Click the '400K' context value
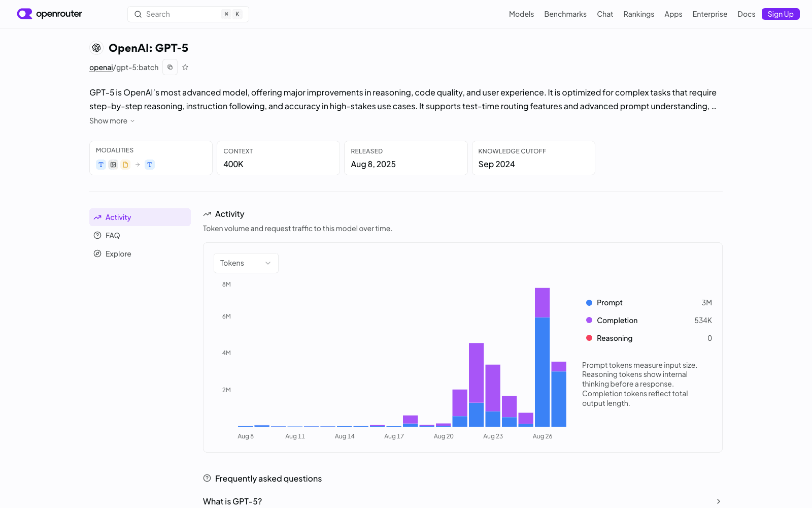 click(233, 164)
